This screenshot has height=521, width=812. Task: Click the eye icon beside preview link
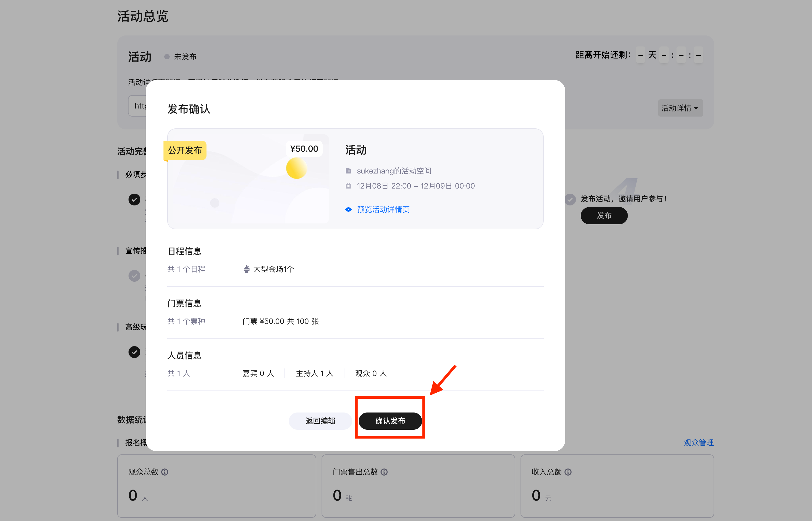348,209
